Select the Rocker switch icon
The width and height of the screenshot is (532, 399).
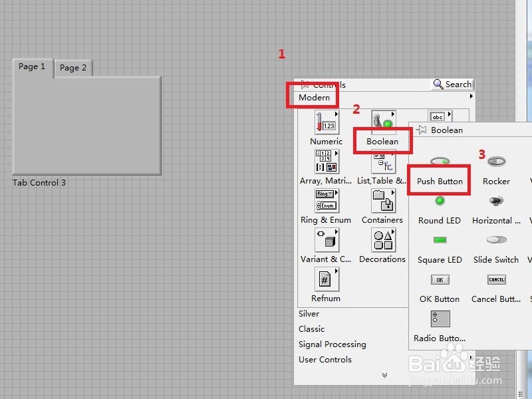pyautogui.click(x=496, y=161)
